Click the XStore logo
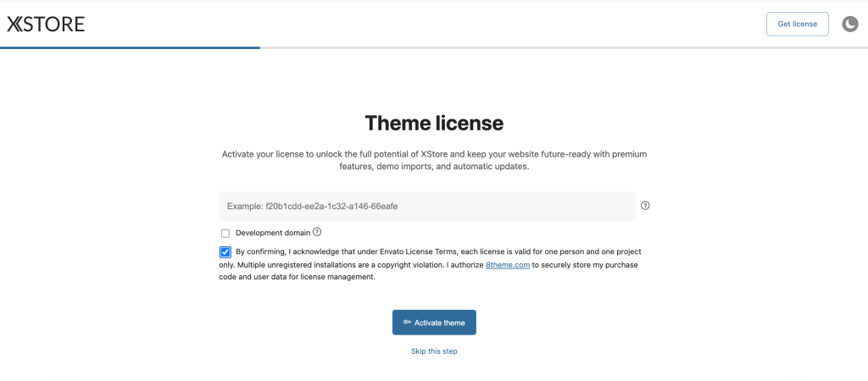868x381 pixels. pyautogui.click(x=46, y=25)
